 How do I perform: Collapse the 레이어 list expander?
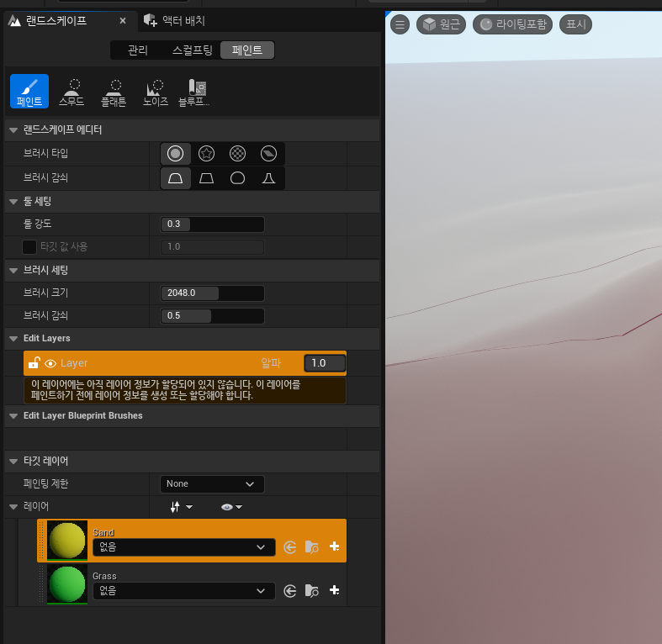(13, 506)
